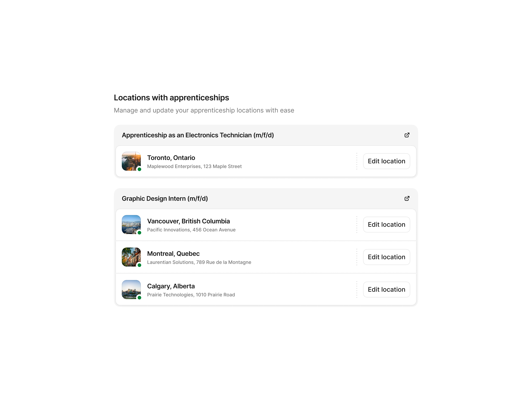The width and height of the screenshot is (532, 399).
Task: Edit location for Vancouver, British Columbia
Action: (x=386, y=224)
